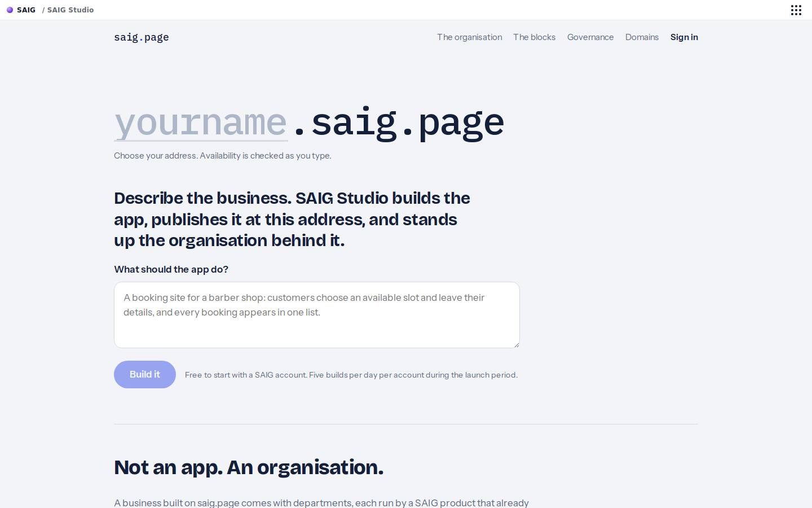Click the 'Describe the business' headline
Screen dimensions: 812x508
tap(292, 219)
